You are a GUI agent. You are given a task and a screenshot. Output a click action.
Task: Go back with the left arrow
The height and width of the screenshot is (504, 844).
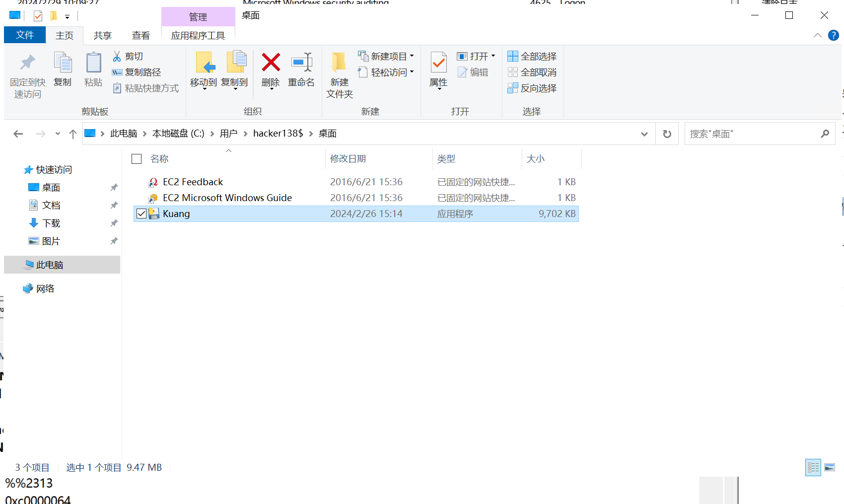click(18, 134)
